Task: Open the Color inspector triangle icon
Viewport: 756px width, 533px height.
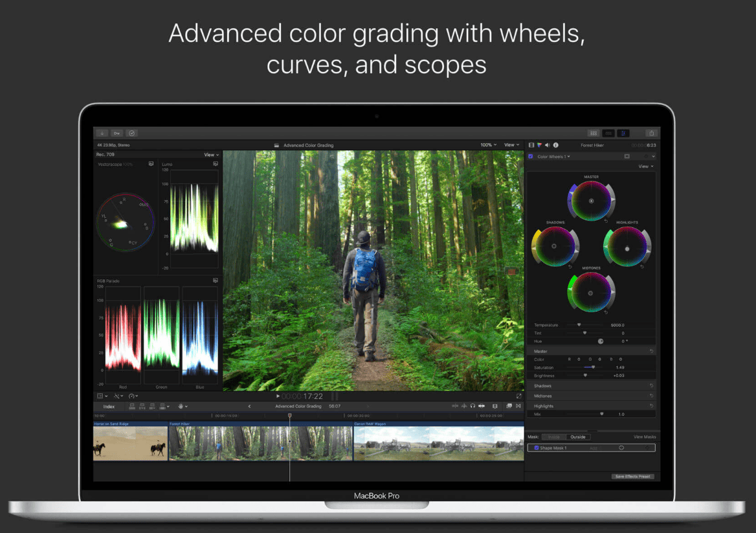Action: 540,145
